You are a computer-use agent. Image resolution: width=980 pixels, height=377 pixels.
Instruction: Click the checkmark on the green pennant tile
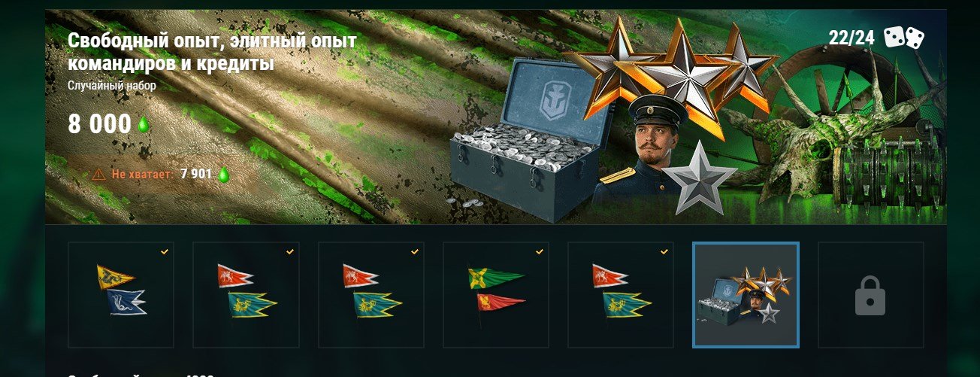tap(539, 252)
